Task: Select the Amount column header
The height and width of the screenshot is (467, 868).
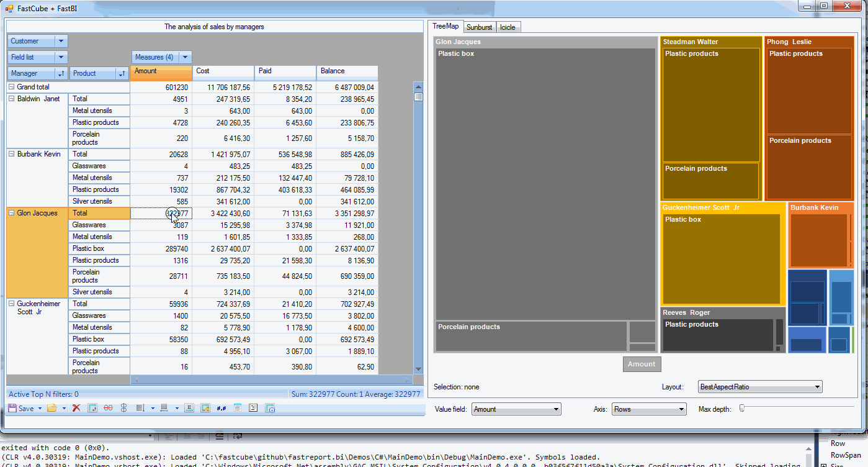Action: pyautogui.click(x=161, y=73)
